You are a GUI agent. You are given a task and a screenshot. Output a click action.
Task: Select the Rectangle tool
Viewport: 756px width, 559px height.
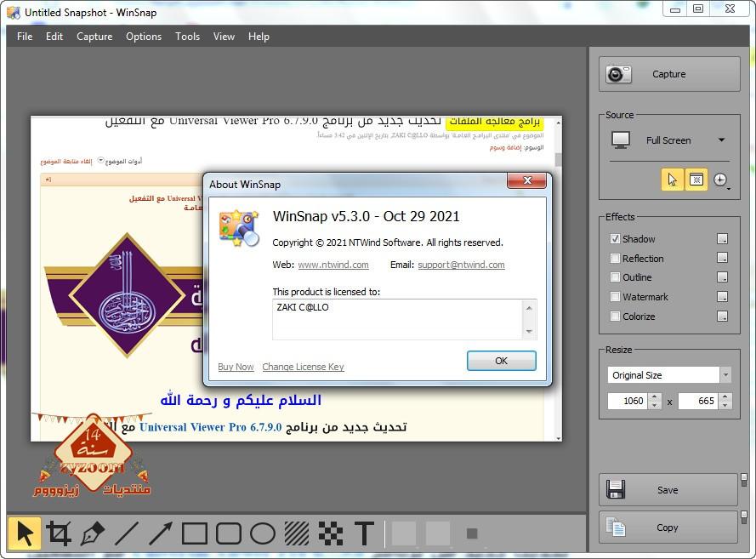tap(195, 533)
